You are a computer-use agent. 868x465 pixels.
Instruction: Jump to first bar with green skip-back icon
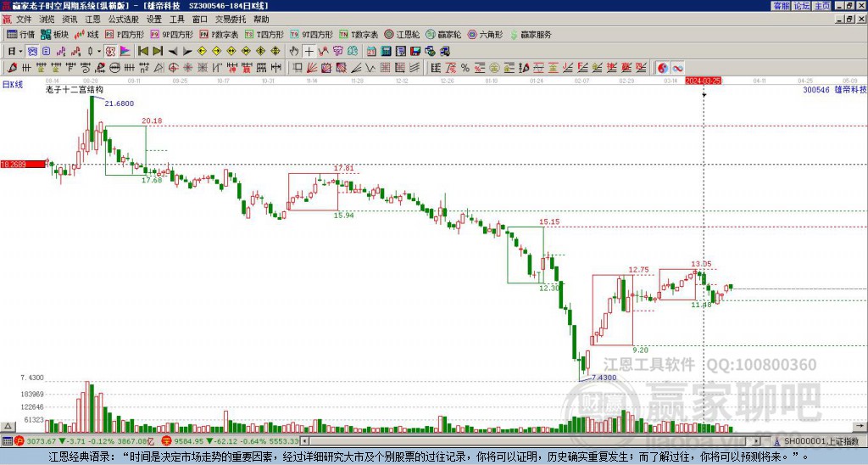pyautogui.click(x=142, y=51)
